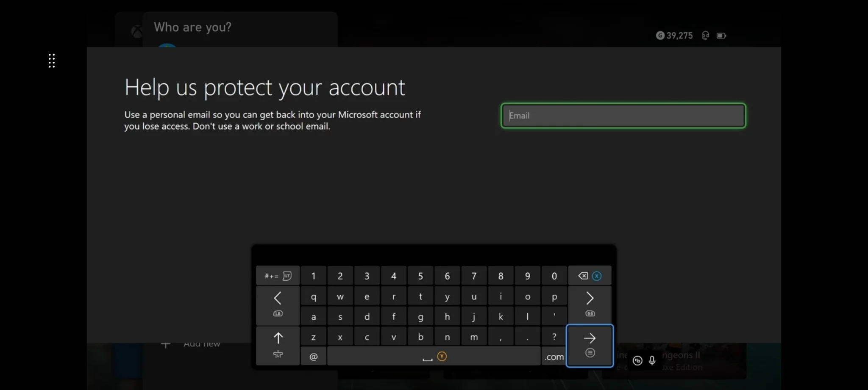Tap the spacebar key
Viewport: 868px width, 390px height.
434,356
